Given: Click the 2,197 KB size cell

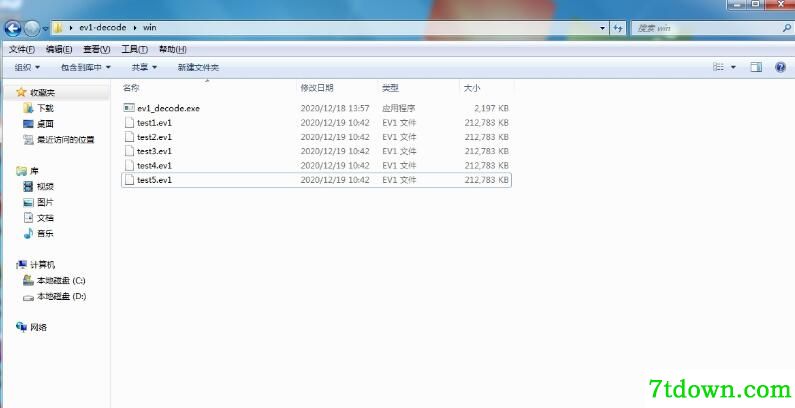Looking at the screenshot, I should pyautogui.click(x=491, y=108).
